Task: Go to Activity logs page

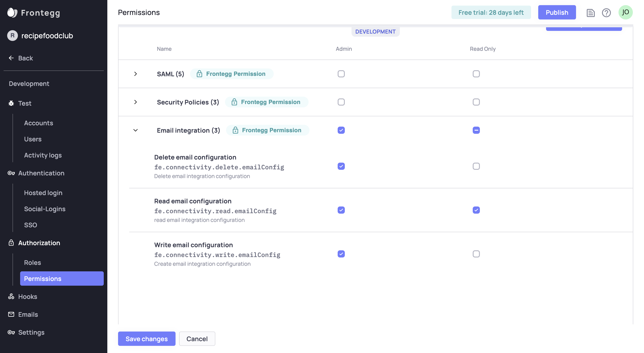Action: (43, 155)
